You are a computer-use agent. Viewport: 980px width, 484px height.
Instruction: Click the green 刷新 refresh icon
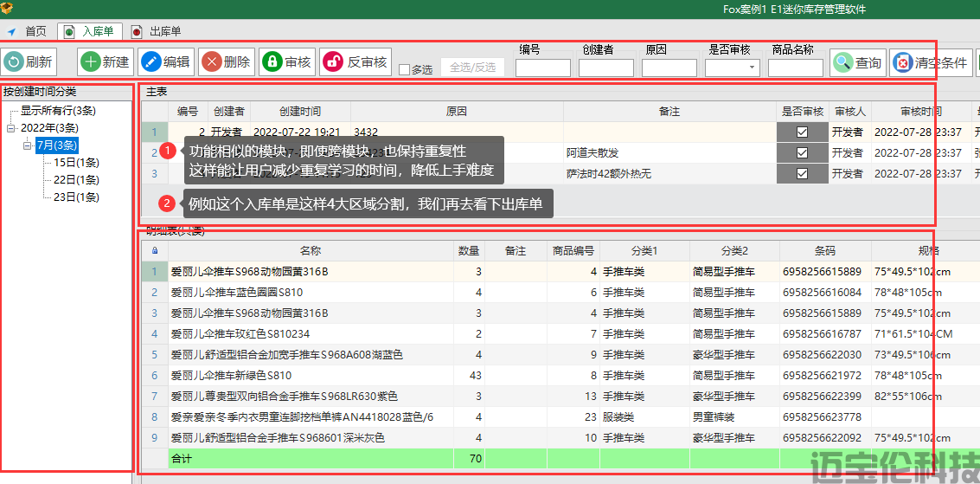pyautogui.click(x=14, y=62)
